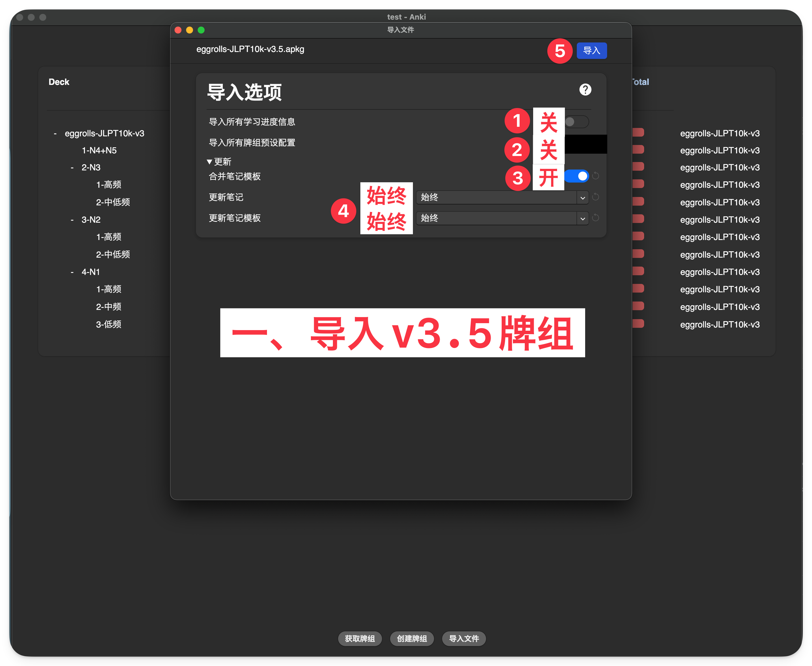Collapse the 3-N2 subdeck
Image resolution: width=812 pixels, height=666 pixels.
click(x=72, y=220)
